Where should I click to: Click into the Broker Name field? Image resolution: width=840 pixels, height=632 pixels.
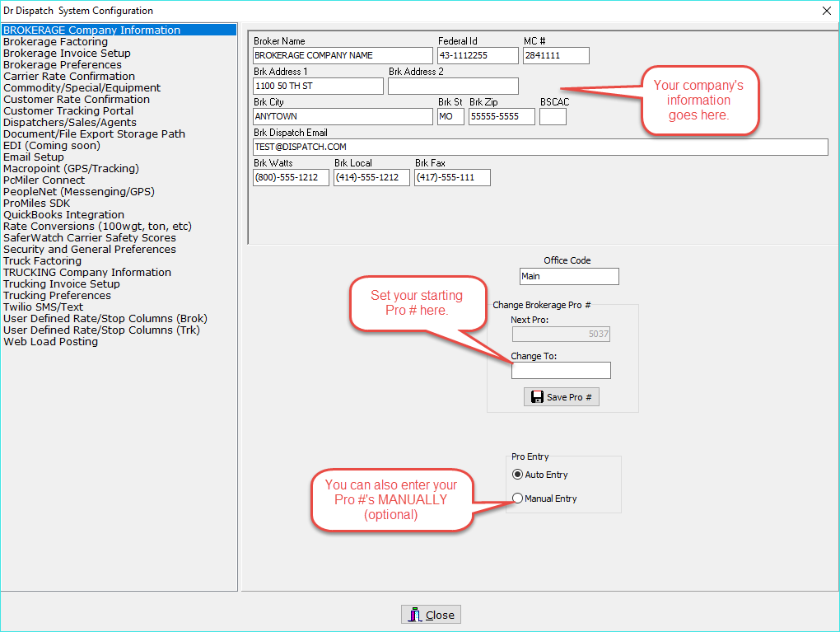click(343, 55)
